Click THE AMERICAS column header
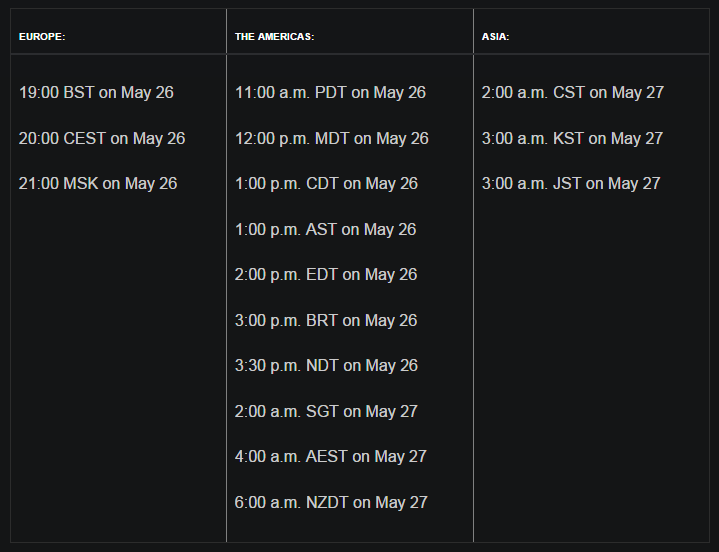 point(274,37)
